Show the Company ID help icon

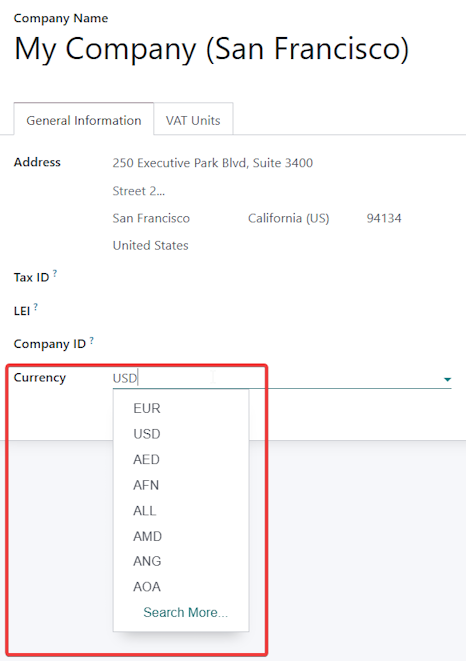[x=92, y=340]
